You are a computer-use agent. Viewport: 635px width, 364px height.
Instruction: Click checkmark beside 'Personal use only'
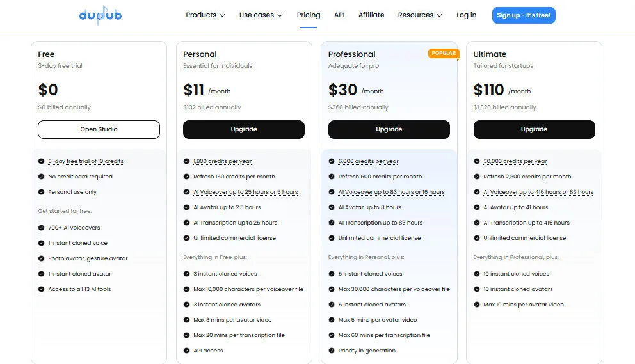pos(42,192)
